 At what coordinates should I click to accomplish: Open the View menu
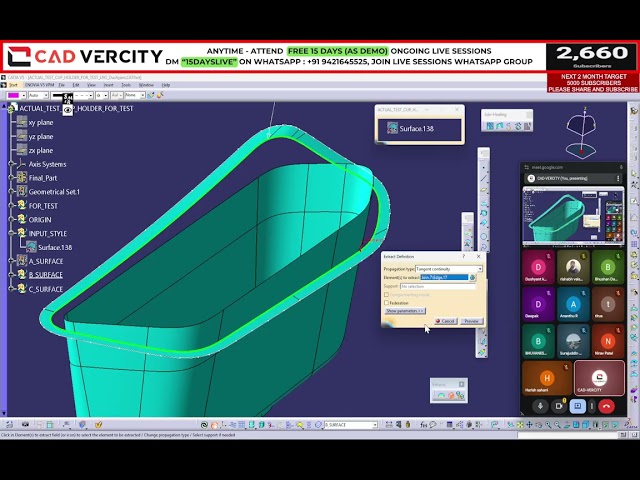91,85
